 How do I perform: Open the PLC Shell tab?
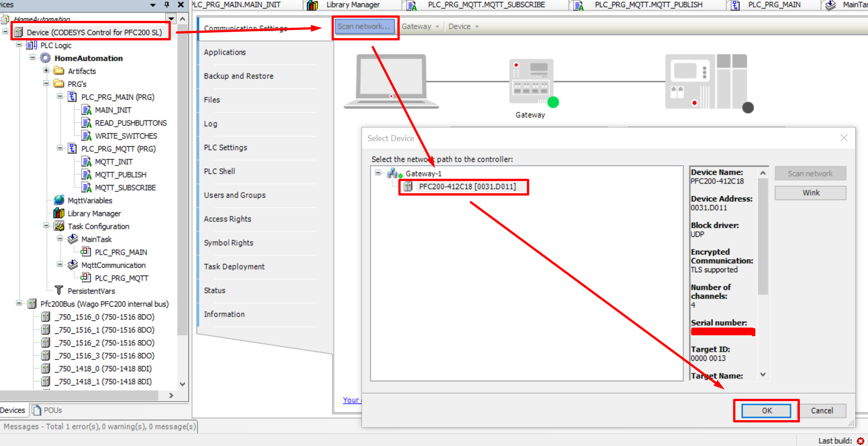(219, 171)
